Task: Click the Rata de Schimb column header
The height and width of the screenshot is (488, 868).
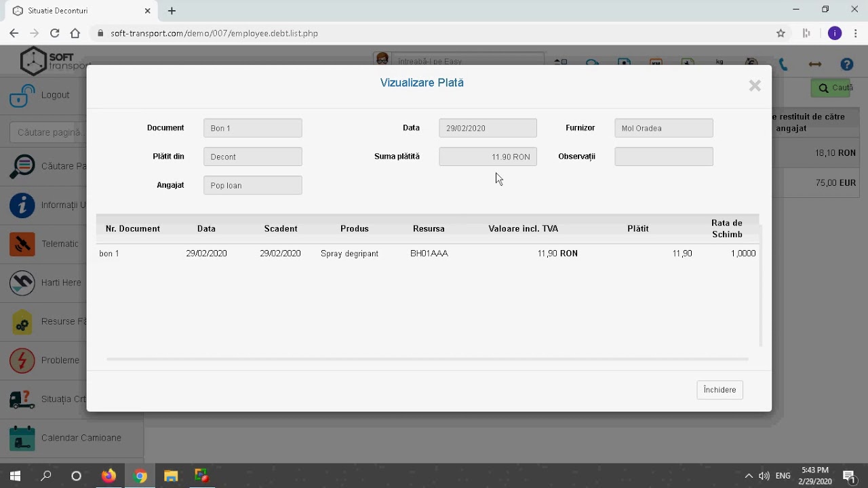Action: pos(726,228)
